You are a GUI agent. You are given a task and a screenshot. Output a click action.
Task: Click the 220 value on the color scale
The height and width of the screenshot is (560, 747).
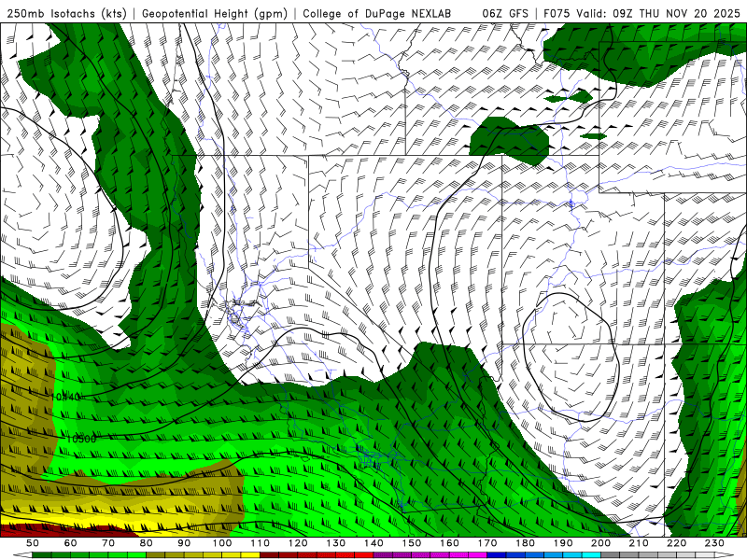(x=676, y=543)
